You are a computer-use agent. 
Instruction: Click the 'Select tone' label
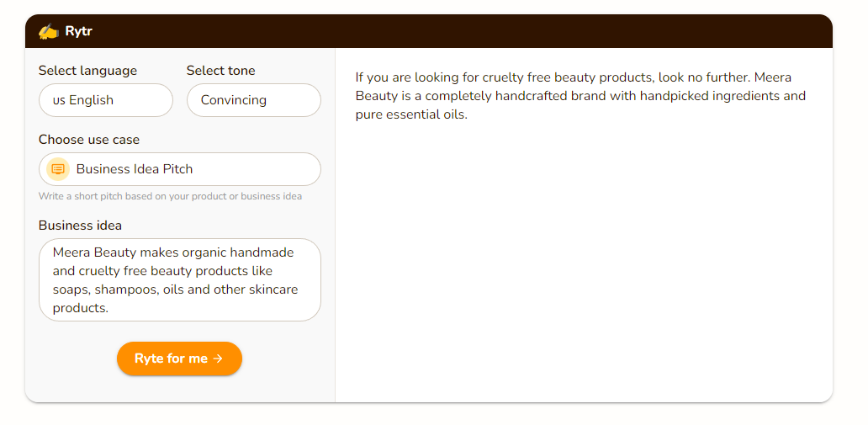[x=221, y=71]
